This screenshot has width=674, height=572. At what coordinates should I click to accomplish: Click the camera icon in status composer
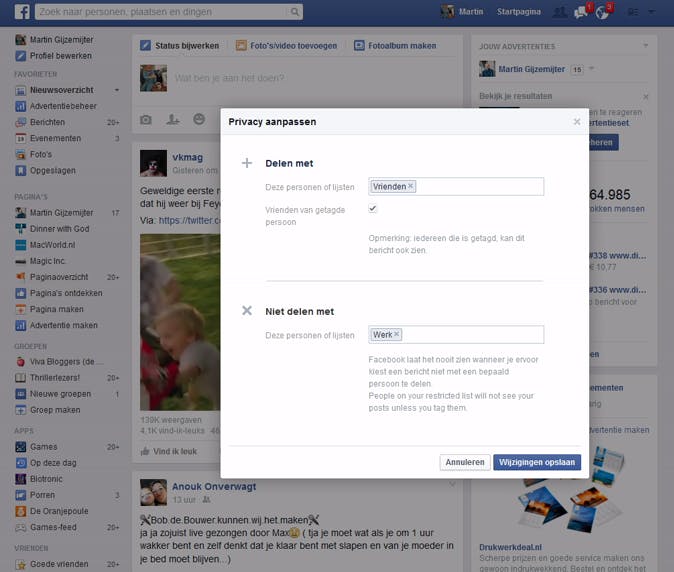pos(146,119)
